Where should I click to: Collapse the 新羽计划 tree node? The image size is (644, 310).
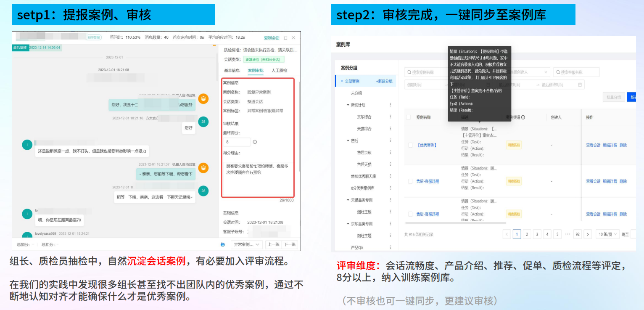348,105
